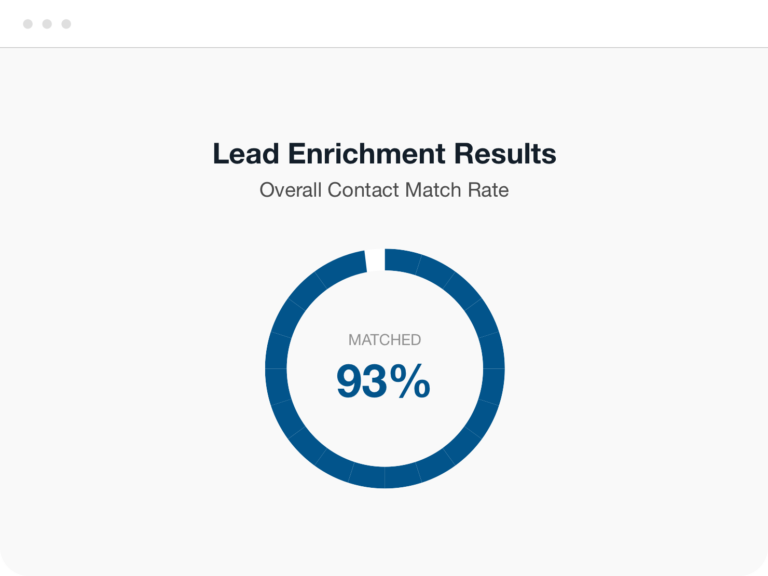Click the blue donut segment left of the white gap
The image size is (768, 576).
(343, 268)
